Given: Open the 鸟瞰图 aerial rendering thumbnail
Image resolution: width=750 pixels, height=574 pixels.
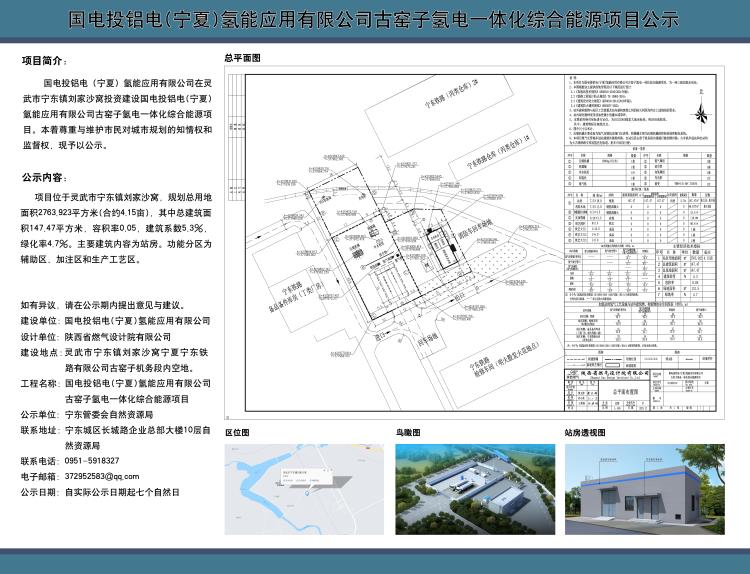Looking at the screenshot, I should tap(475, 489).
